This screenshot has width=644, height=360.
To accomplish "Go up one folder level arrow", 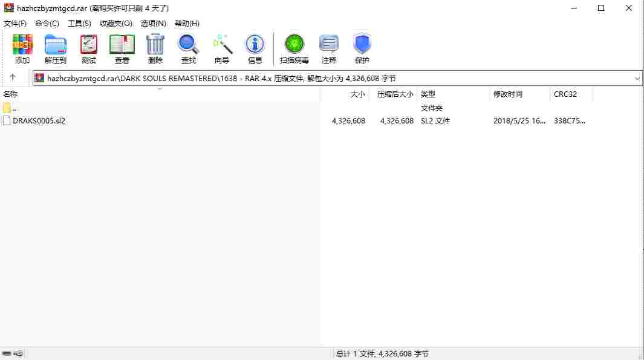I will pos(12,77).
